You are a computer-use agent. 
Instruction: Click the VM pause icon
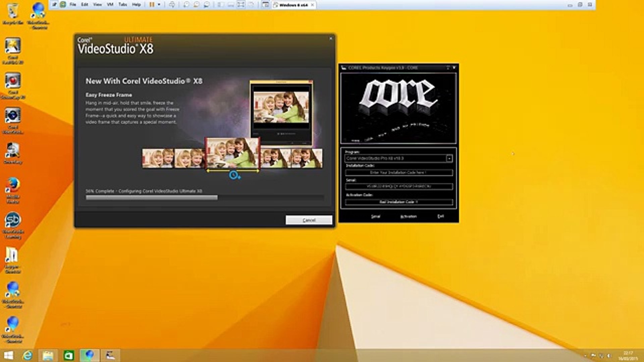pos(152,5)
